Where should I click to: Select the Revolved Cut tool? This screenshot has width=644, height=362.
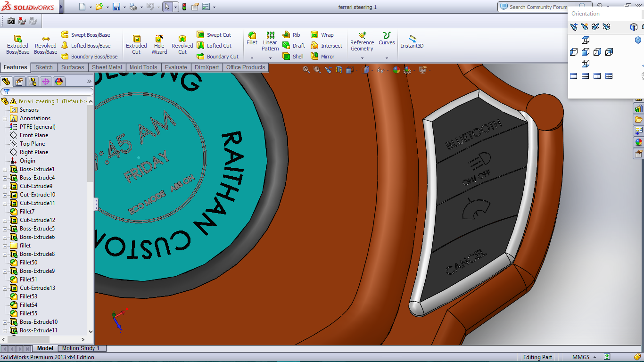click(182, 44)
